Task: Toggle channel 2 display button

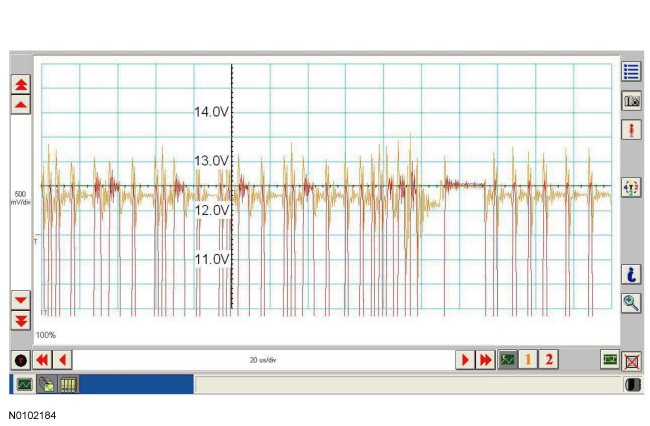Action: [x=548, y=360]
